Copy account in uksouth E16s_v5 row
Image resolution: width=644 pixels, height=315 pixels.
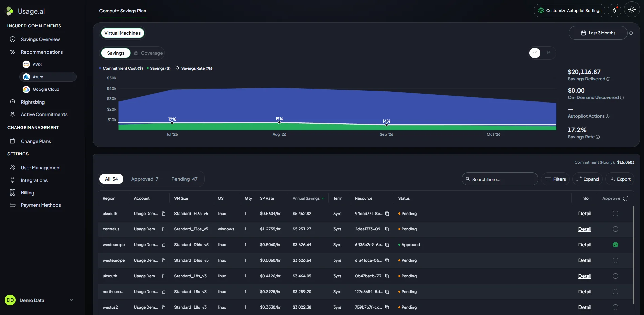click(x=163, y=214)
